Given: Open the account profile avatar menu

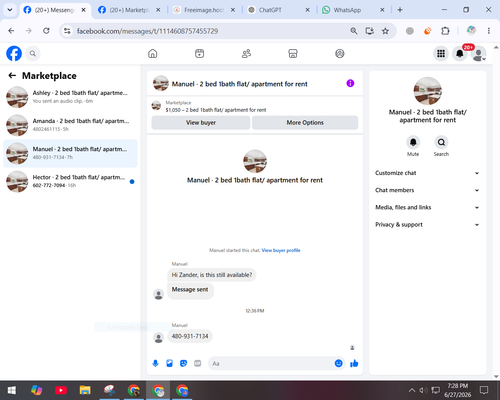Looking at the screenshot, I should (478, 54).
